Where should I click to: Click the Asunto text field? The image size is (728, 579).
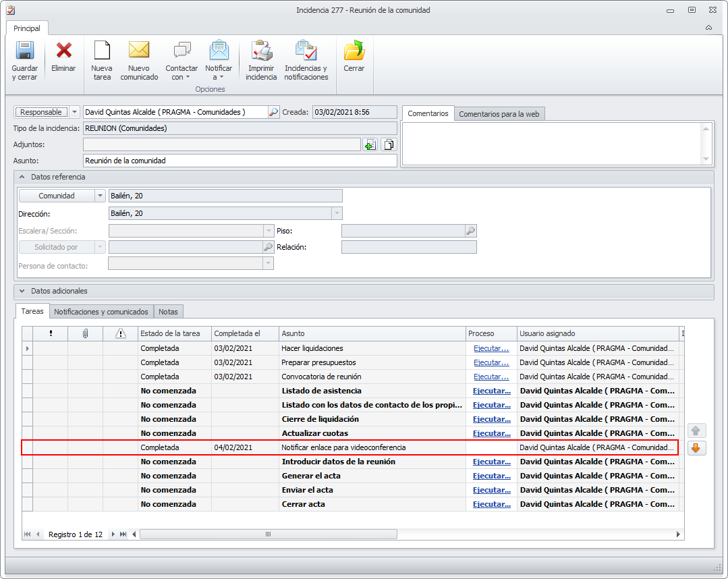point(240,161)
